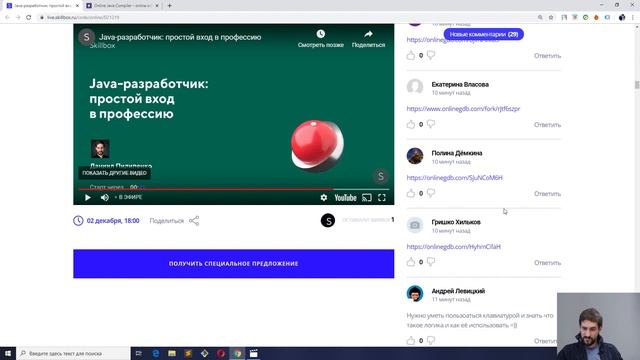
Task: Dislike Екатерина Власова's comment
Action: (431, 124)
